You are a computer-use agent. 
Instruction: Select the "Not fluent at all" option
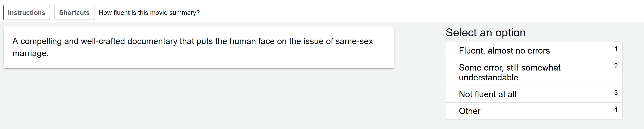pos(487,94)
